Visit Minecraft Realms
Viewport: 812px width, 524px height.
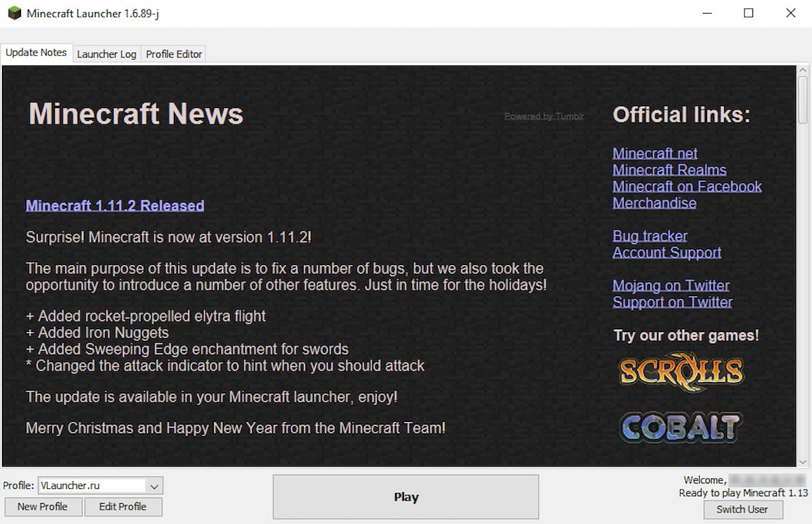point(669,170)
